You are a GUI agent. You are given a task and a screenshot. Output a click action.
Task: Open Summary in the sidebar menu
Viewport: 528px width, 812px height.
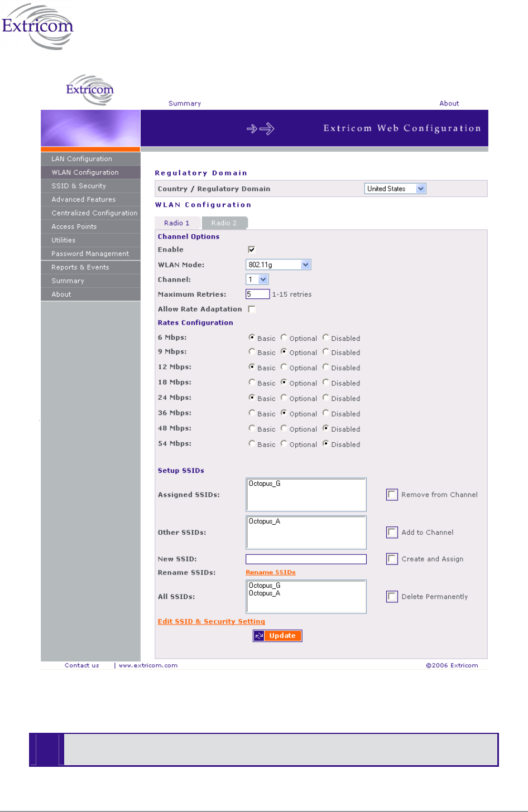90,281
